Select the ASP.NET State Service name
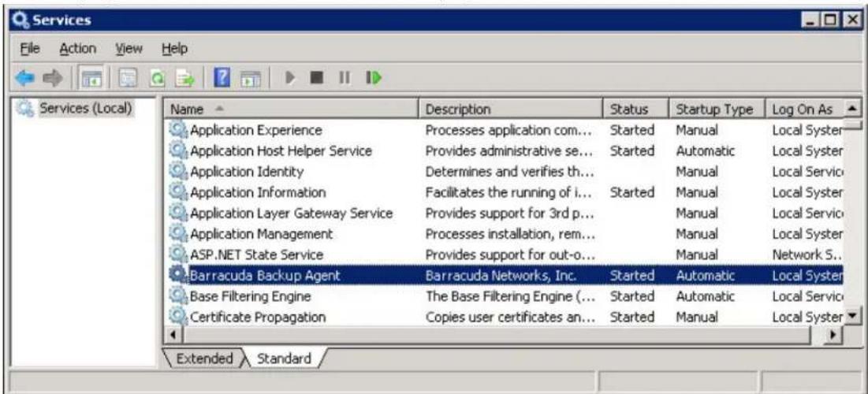This screenshot has width=868, height=394. point(256,255)
